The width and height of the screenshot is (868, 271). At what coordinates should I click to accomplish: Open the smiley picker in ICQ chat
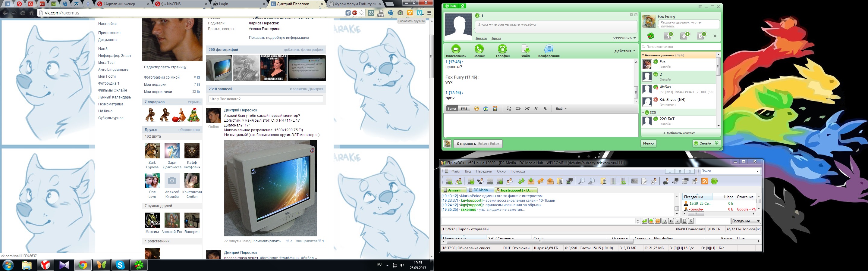coord(476,109)
